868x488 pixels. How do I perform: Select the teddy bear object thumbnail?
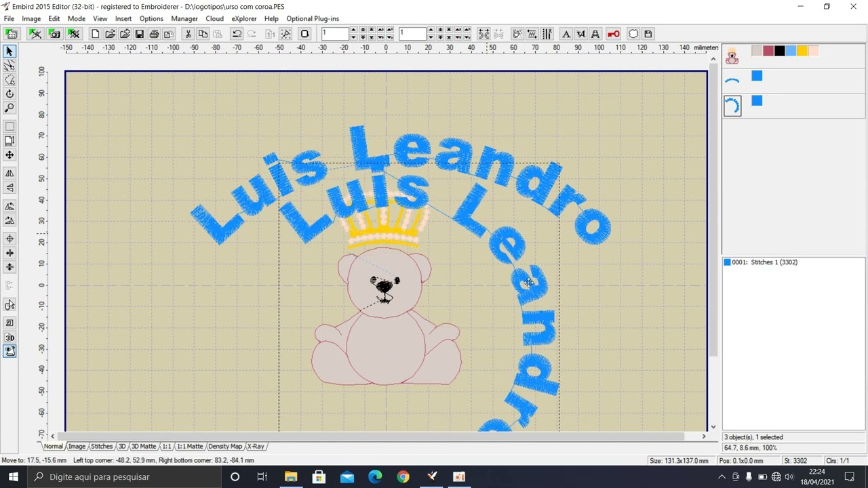click(x=732, y=56)
